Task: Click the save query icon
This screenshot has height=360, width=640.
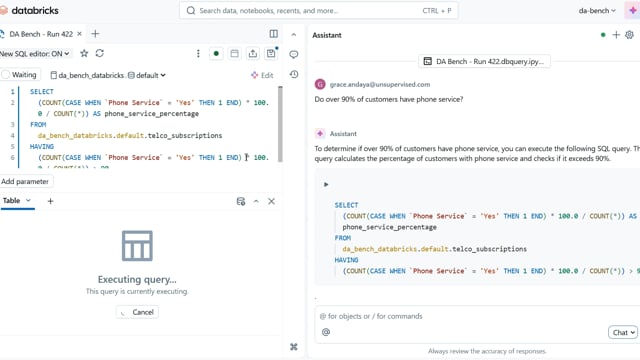Action: coord(271,53)
